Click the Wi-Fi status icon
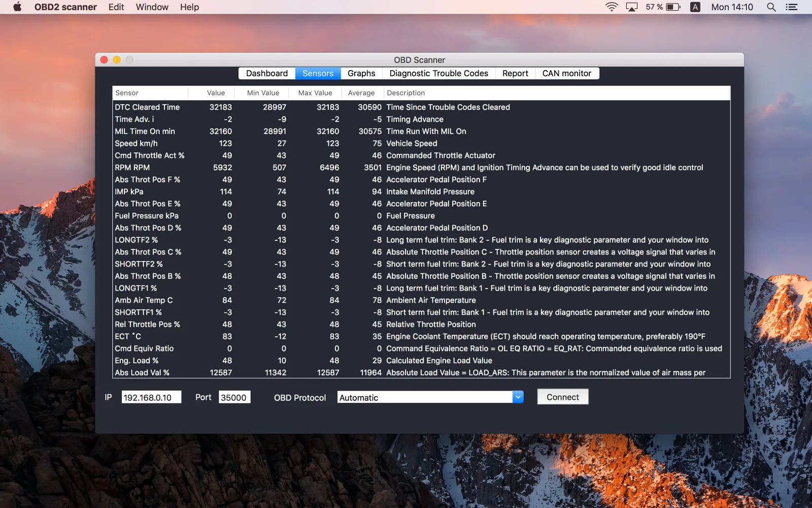The image size is (812, 508). (x=612, y=7)
